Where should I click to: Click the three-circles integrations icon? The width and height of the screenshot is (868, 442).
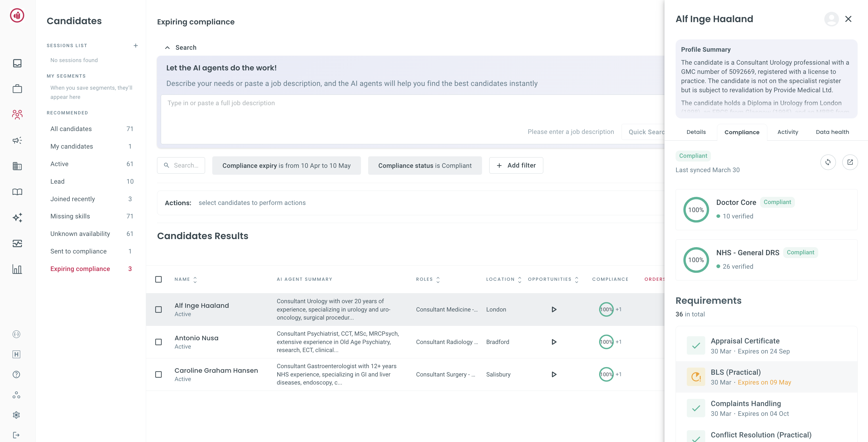[16, 395]
